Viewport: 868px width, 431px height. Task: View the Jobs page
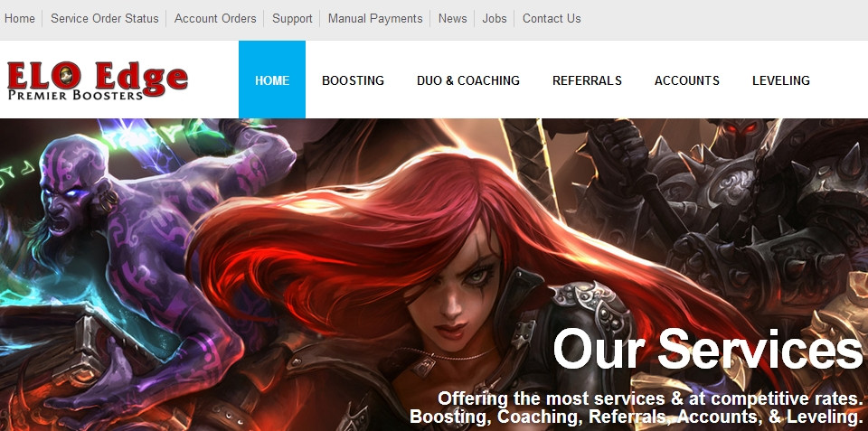click(495, 18)
